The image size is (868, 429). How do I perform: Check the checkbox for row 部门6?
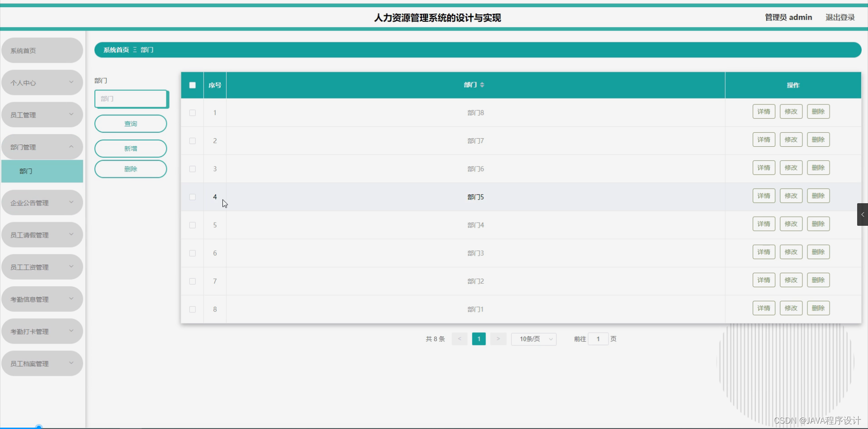(x=193, y=169)
